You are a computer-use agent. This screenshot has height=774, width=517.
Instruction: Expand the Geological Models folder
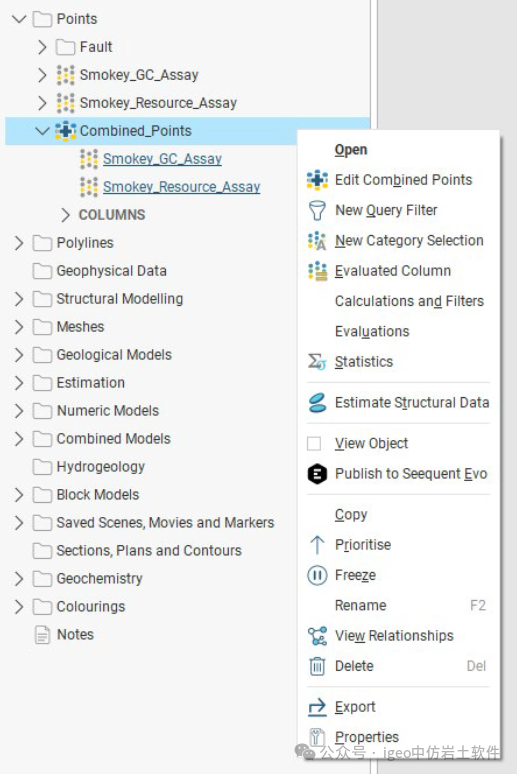tap(19, 355)
